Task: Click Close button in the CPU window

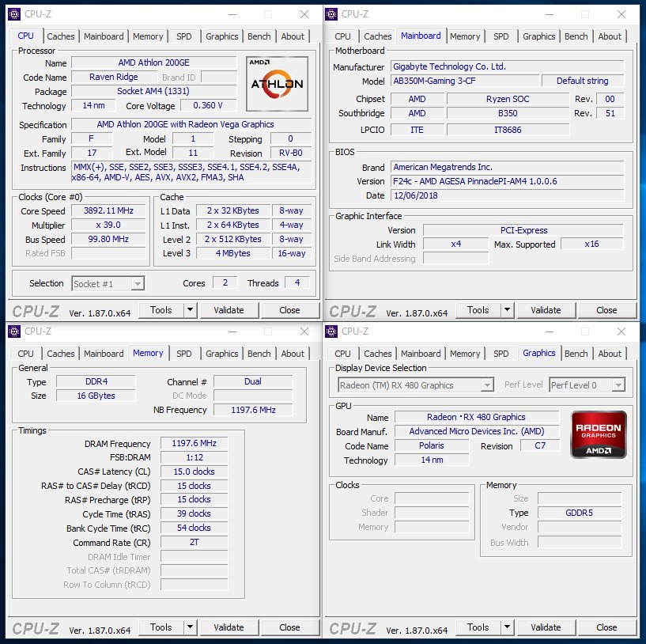Action: 289,310
